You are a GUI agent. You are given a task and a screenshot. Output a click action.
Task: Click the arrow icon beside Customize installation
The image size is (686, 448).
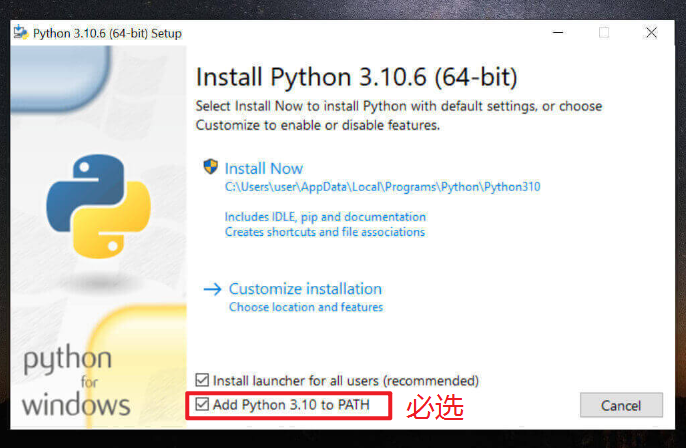pos(211,289)
